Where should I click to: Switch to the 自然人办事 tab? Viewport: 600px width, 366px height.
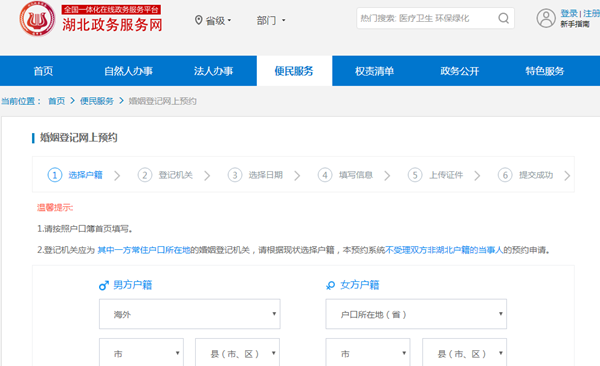[128, 71]
